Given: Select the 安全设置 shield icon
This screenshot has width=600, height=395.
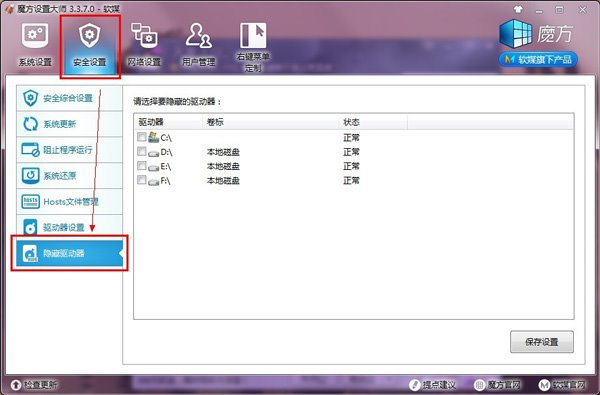Looking at the screenshot, I should coord(90,35).
